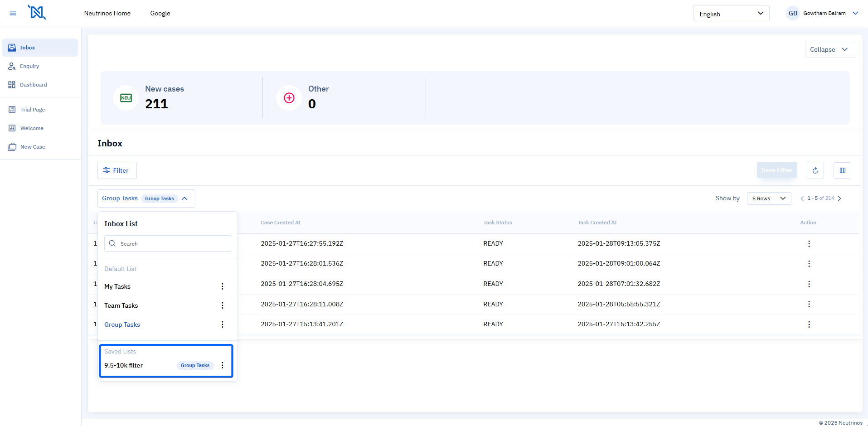Open action menu for row created 2025-01-28T09:13:05.375Z
868x426 pixels.
click(809, 244)
